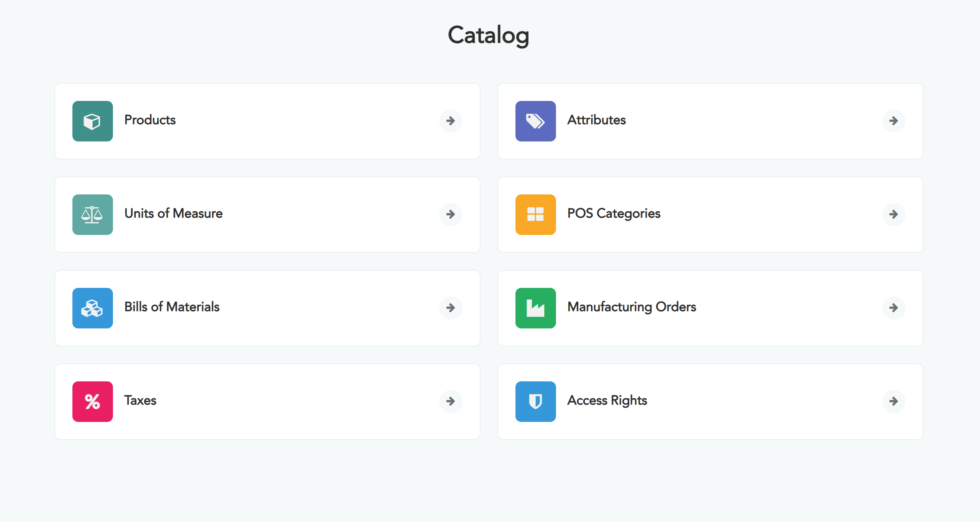The image size is (980, 522).
Task: Click the blue Bills of Materials cubes icon
Action: click(92, 308)
